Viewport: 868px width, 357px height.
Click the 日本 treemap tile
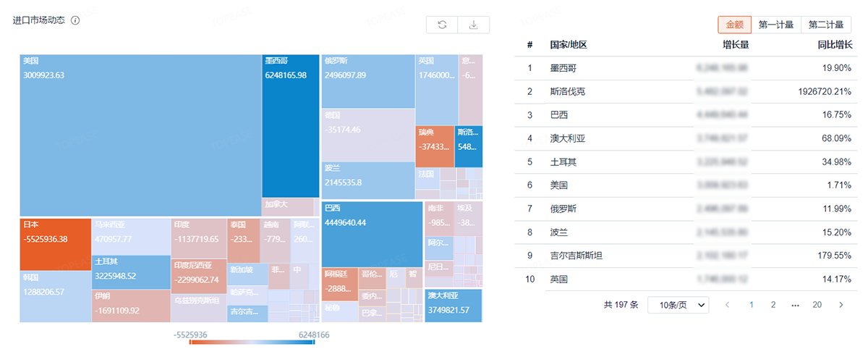(55, 244)
